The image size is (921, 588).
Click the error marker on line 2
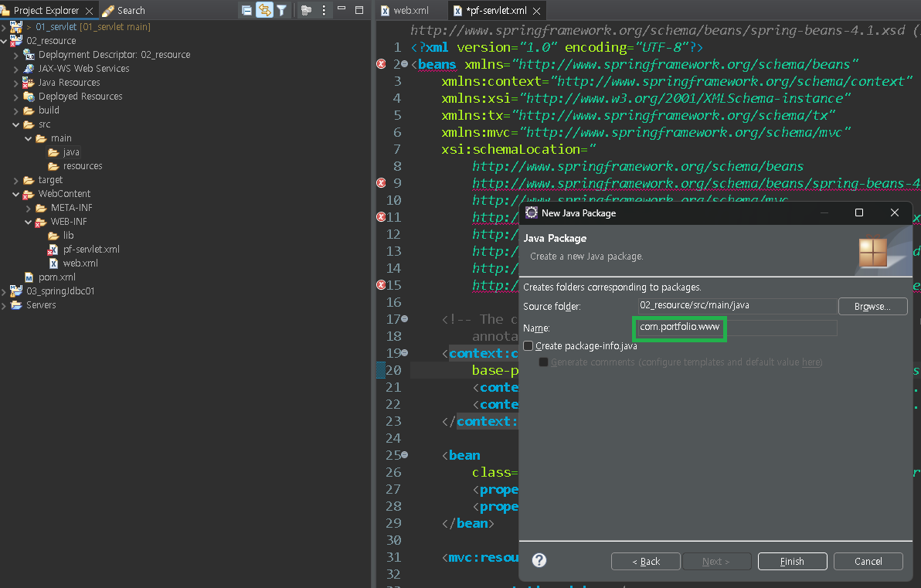click(381, 64)
